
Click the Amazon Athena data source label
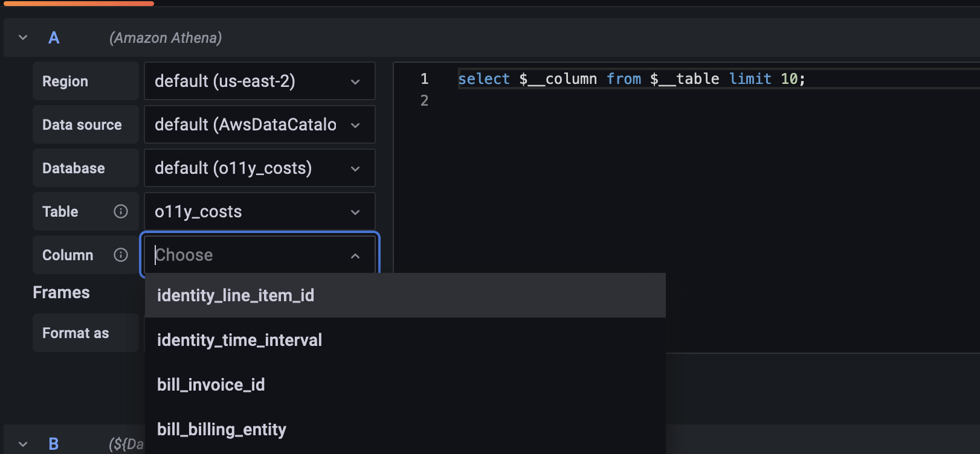tap(166, 38)
